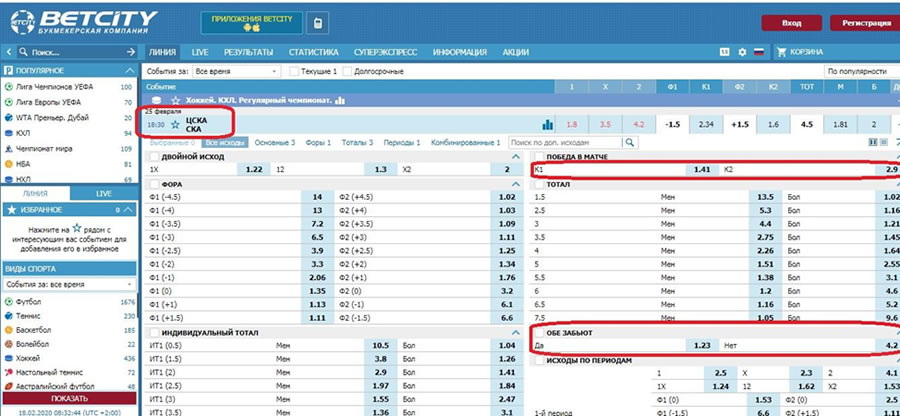Viewport: 900px width, 416px height.
Task: Add ЦСКА СКА match to favorites
Action: point(176,124)
